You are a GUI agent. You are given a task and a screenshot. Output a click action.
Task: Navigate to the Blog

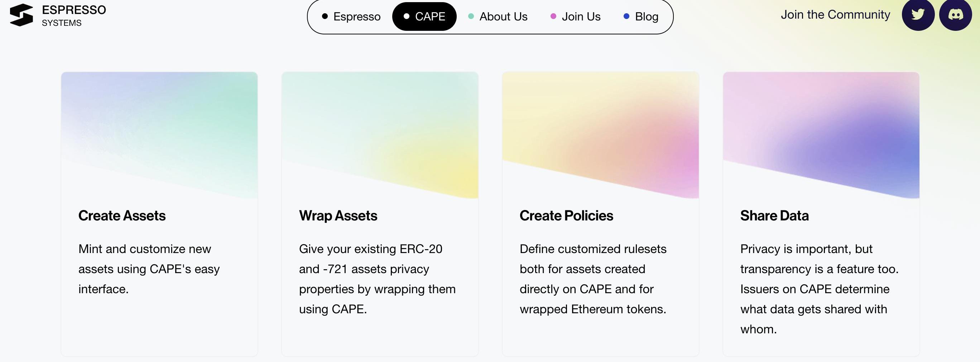[x=641, y=16]
